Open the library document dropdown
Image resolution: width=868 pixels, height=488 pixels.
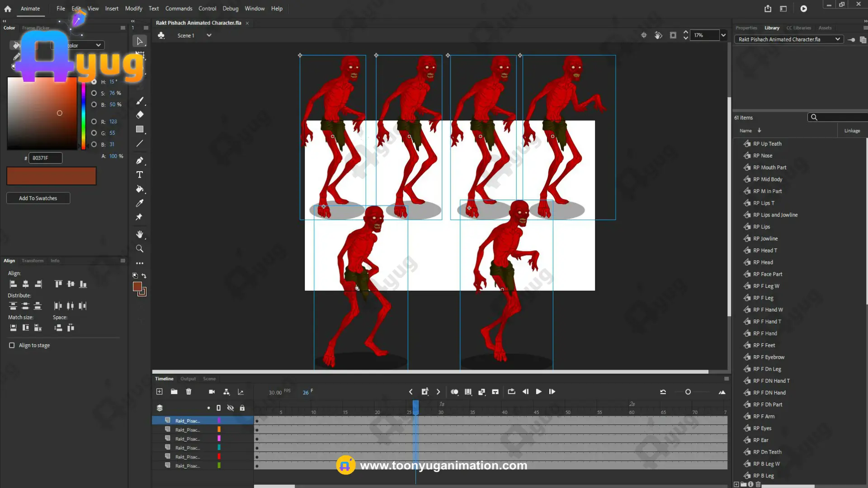point(837,39)
